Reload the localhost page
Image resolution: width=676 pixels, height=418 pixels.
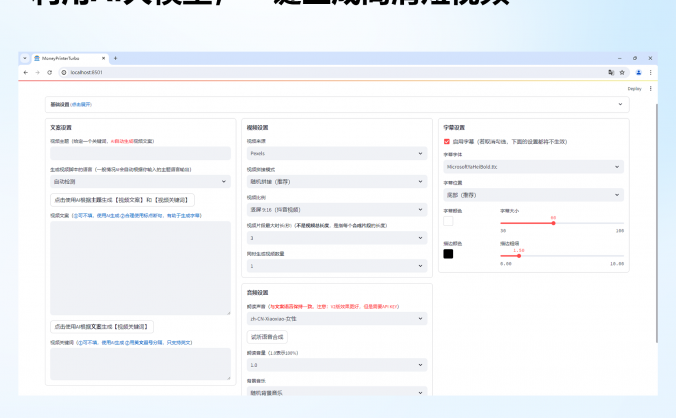click(x=50, y=72)
